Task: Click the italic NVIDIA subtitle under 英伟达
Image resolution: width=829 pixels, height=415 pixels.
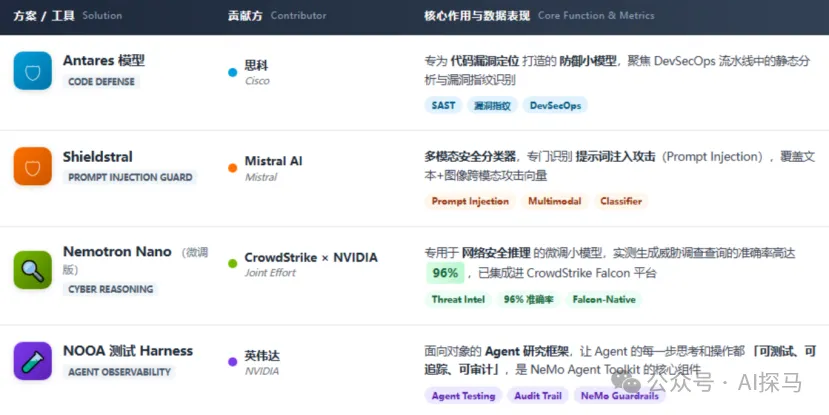Action: [x=262, y=371]
